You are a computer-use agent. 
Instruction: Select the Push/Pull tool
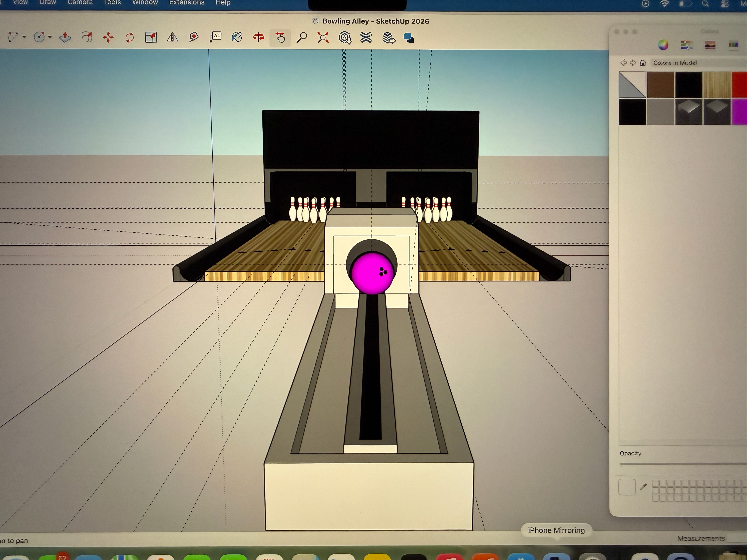click(x=65, y=37)
